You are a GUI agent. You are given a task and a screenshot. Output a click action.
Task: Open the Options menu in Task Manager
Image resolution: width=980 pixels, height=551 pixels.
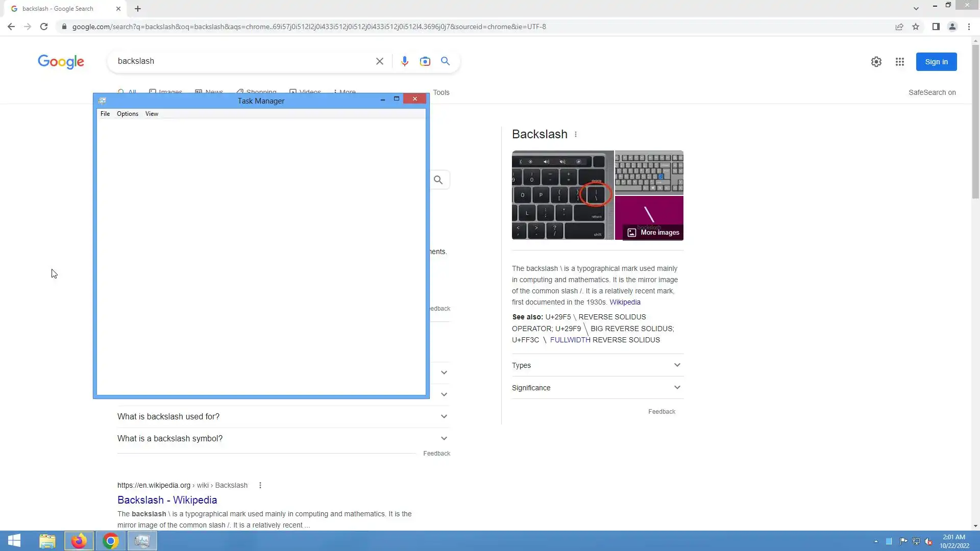127,114
